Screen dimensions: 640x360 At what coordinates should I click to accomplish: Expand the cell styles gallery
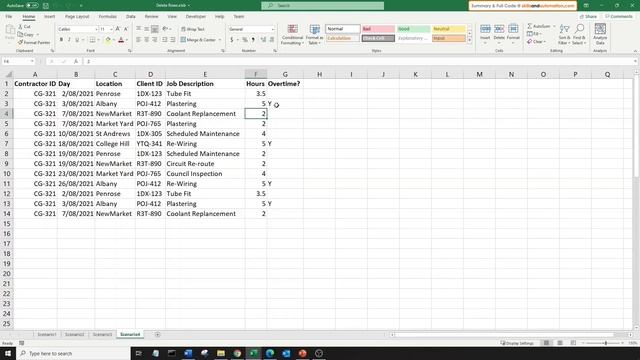tap(469, 40)
